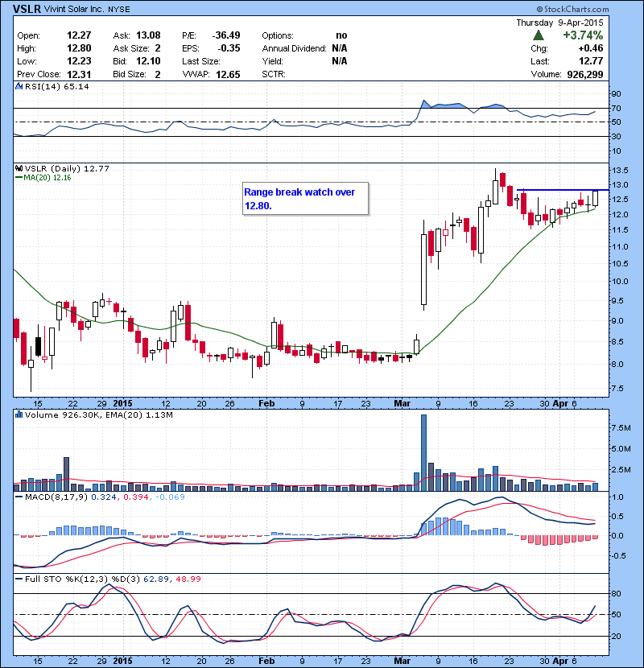Viewport: 644px width, 668px height.
Task: Click the StockCharts.com copyright label
Action: point(572,9)
